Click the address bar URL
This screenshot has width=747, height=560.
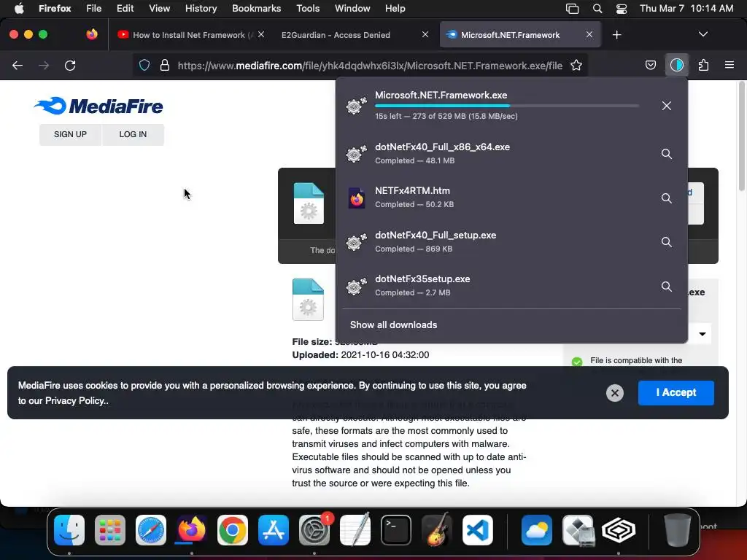tap(370, 65)
